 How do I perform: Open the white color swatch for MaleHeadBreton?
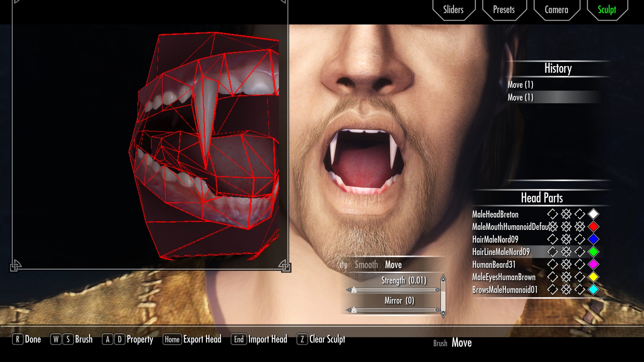click(593, 214)
